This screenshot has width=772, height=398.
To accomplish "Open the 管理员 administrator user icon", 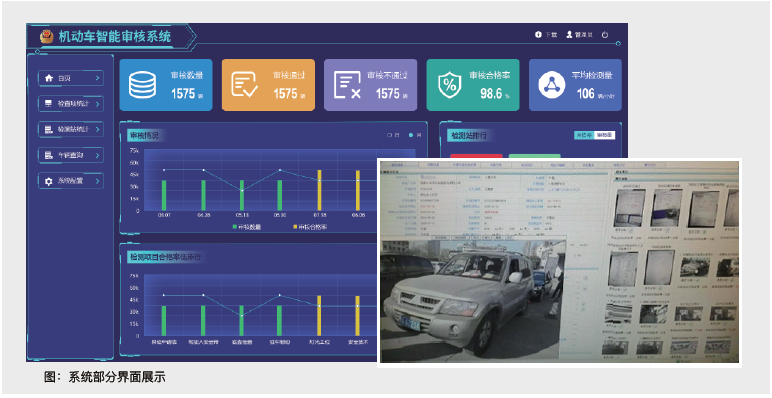I will (570, 34).
